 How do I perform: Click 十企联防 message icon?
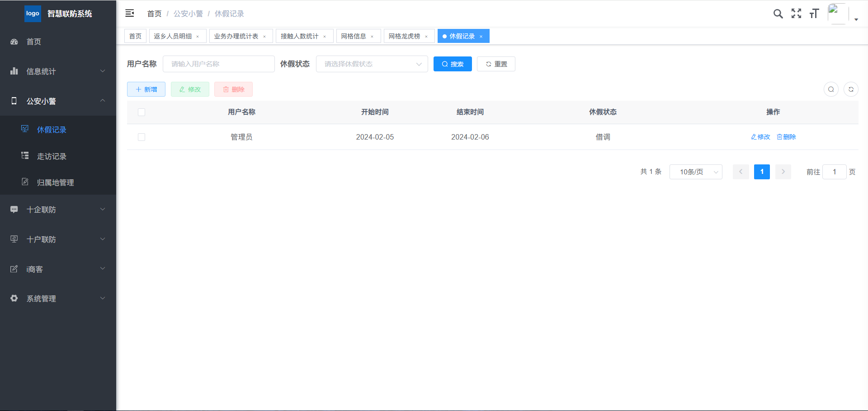14,209
